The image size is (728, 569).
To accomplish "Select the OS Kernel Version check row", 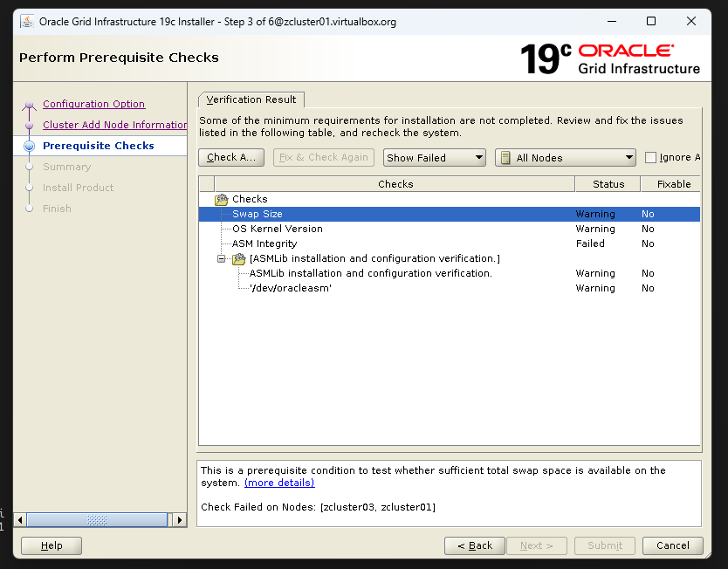I will point(449,229).
